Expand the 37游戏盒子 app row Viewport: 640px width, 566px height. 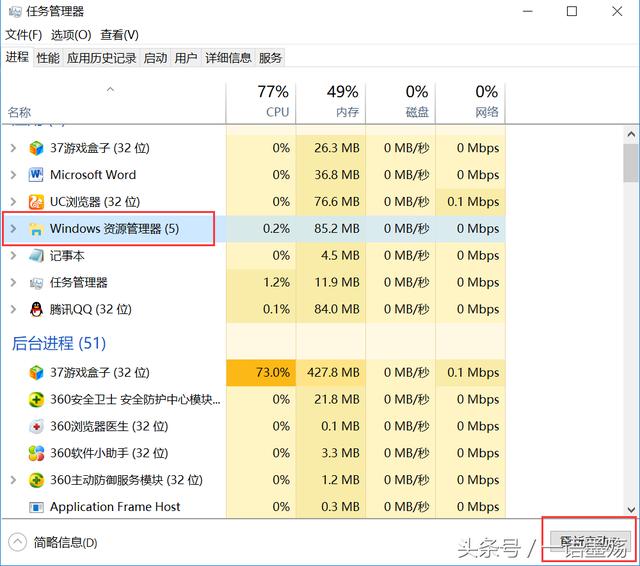pos(13,148)
